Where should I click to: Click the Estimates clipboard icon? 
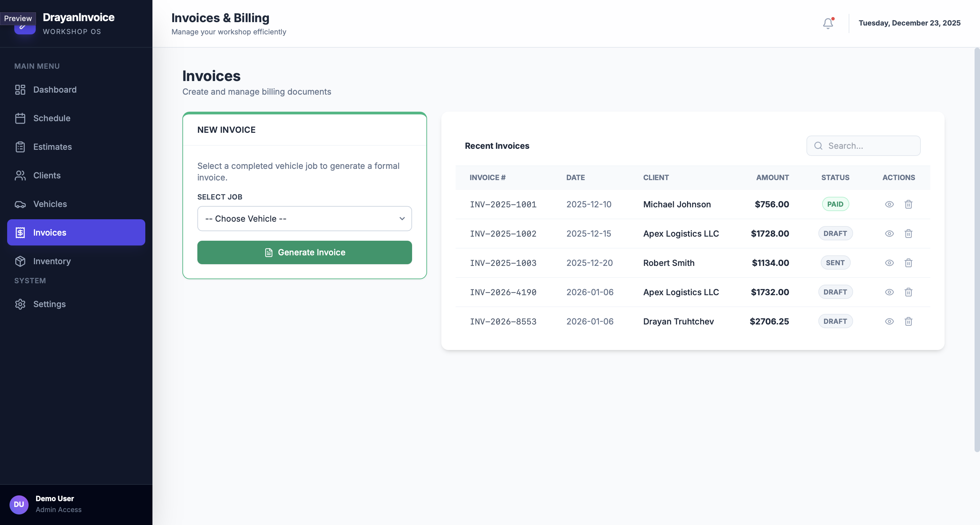[20, 147]
